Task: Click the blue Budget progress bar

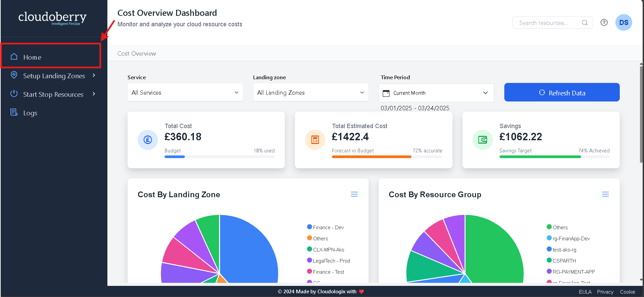Action: (x=174, y=156)
